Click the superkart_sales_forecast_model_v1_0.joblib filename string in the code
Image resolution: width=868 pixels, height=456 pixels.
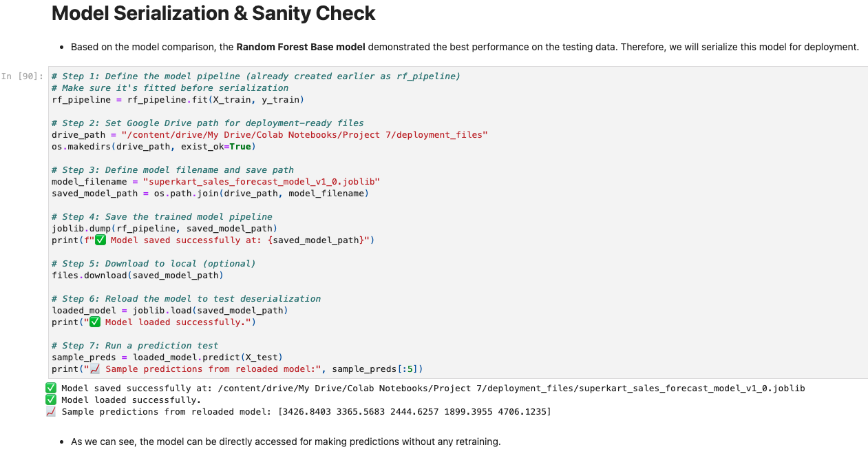pos(261,181)
